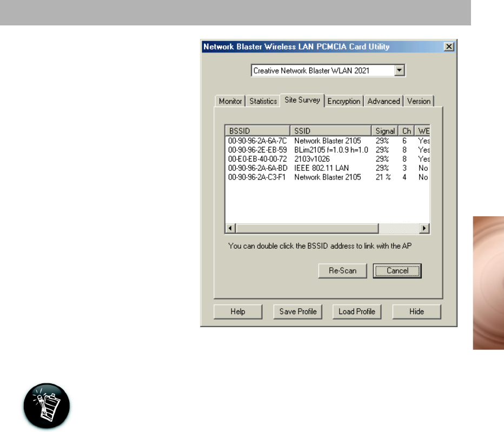Select BSSID 00-90-96-2E-EB-59
Screen dimensions: 504x432
(257, 150)
